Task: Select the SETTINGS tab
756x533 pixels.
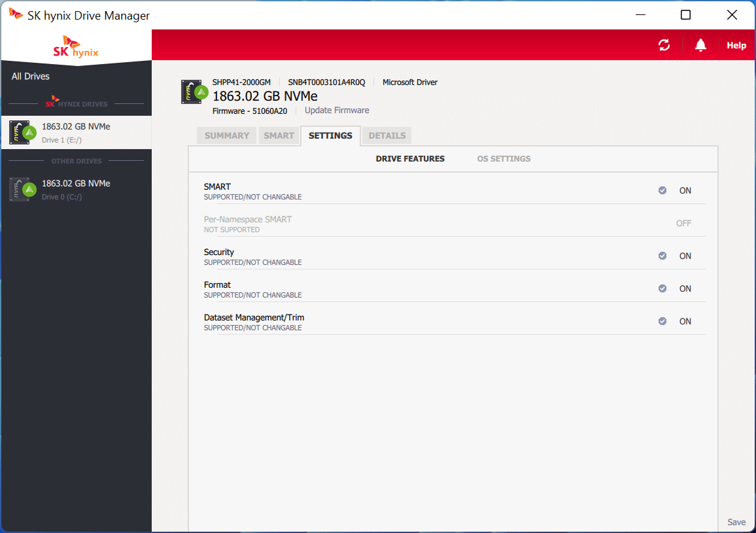Action: pyautogui.click(x=330, y=135)
